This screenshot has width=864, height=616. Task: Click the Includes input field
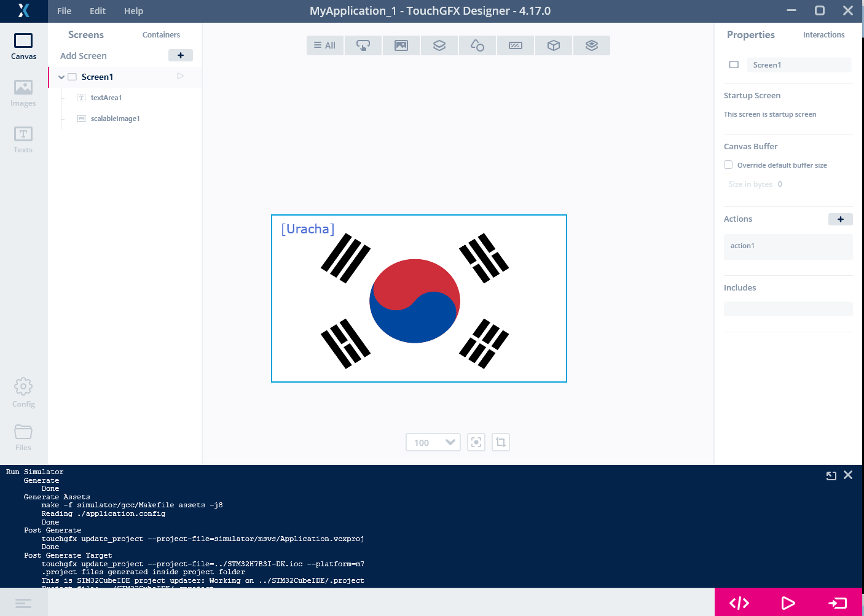788,309
